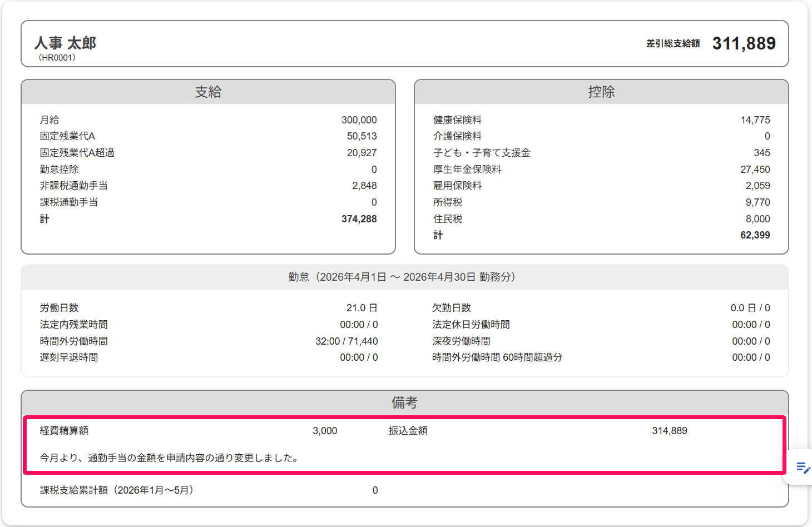Click the 非課税通勤手当 label
This screenshot has width=812, height=527.
[74, 185]
